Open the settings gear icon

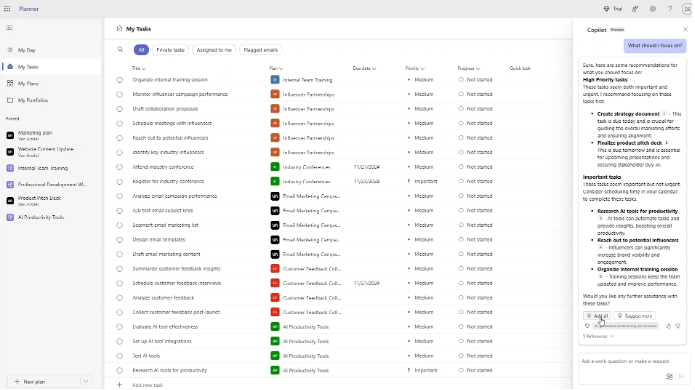coord(653,9)
